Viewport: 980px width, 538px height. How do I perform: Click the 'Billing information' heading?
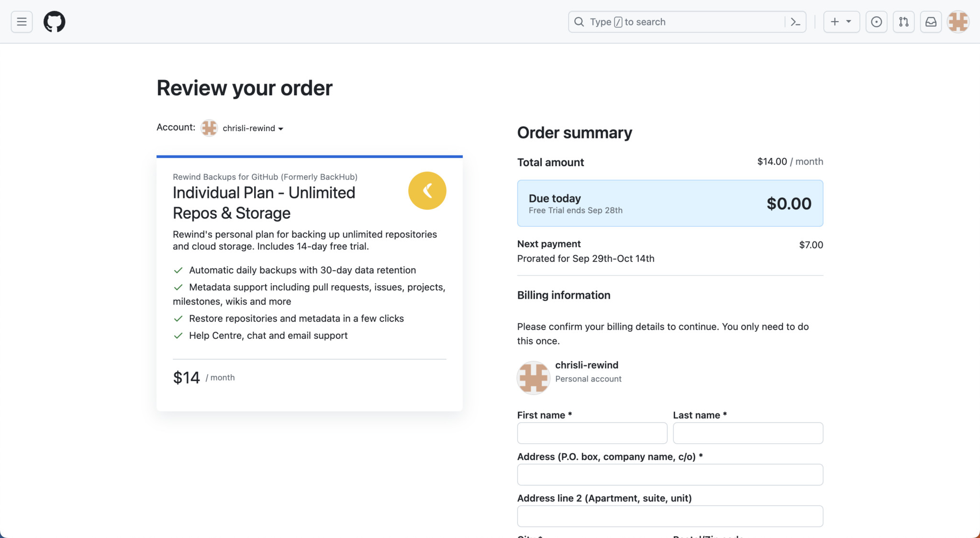pos(564,295)
